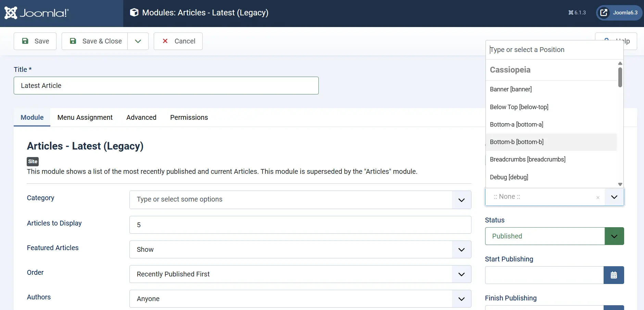
Task: Select the Bottom-b [bottom-b] position
Action: pos(551,142)
